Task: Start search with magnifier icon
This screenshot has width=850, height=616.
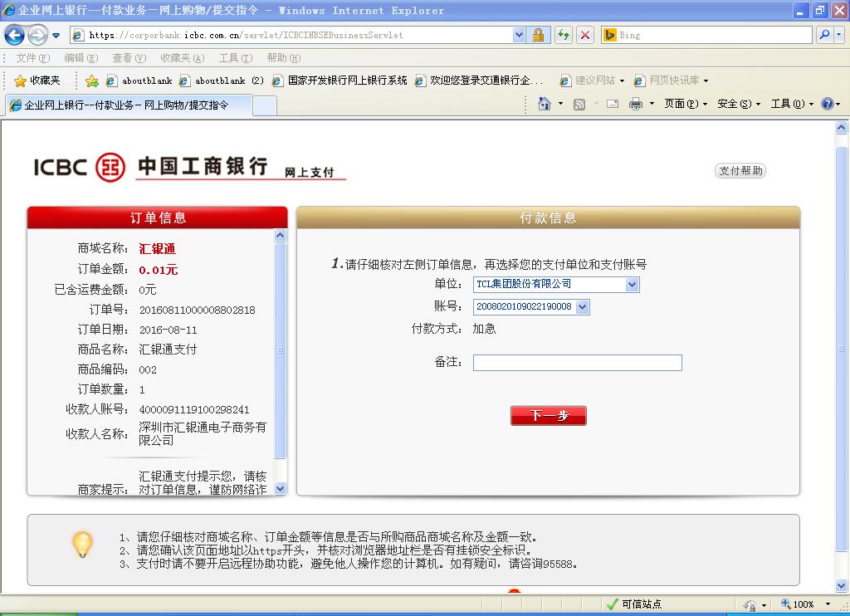Action: click(x=824, y=35)
